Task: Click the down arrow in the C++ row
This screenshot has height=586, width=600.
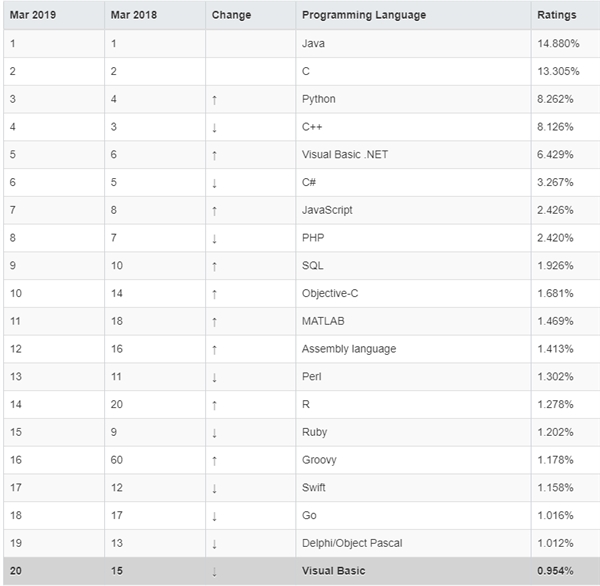Action: tap(215, 128)
